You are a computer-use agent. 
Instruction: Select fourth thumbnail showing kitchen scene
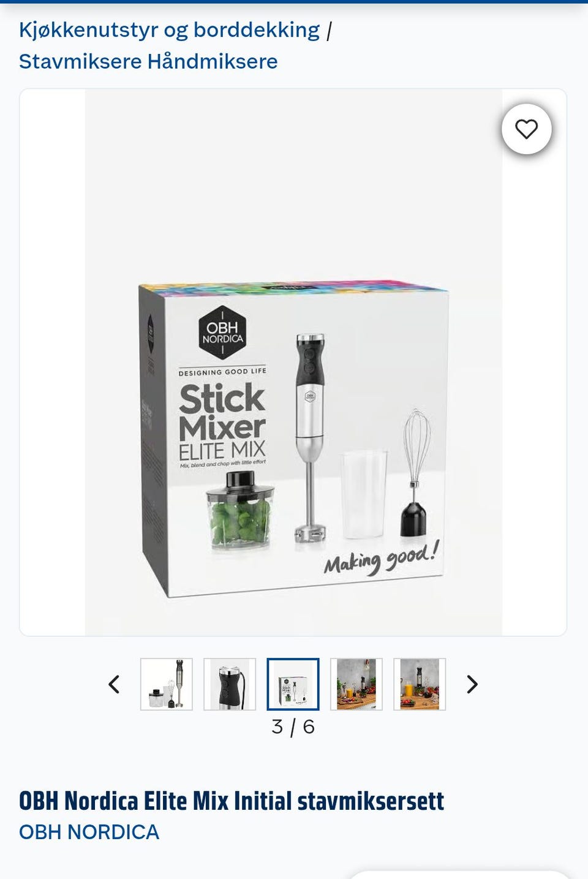point(356,684)
